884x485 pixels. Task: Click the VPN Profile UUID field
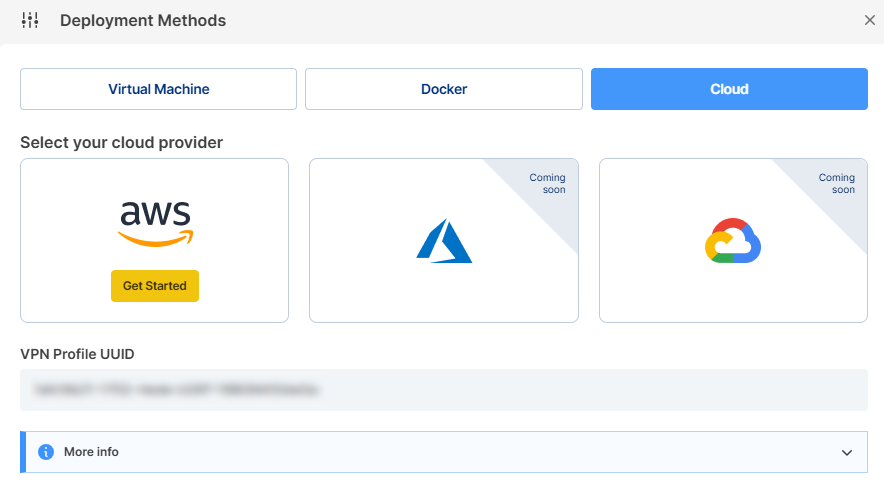coord(444,390)
